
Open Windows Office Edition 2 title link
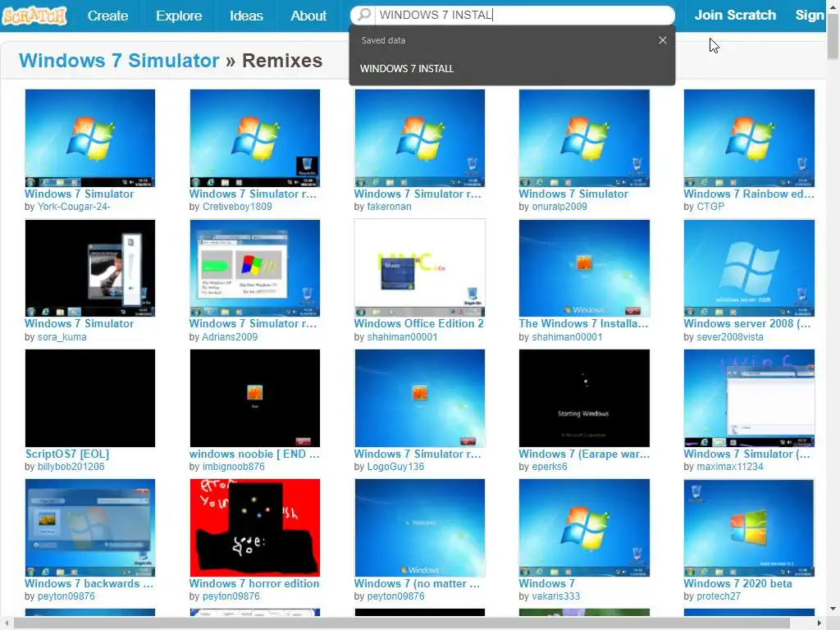pos(419,323)
